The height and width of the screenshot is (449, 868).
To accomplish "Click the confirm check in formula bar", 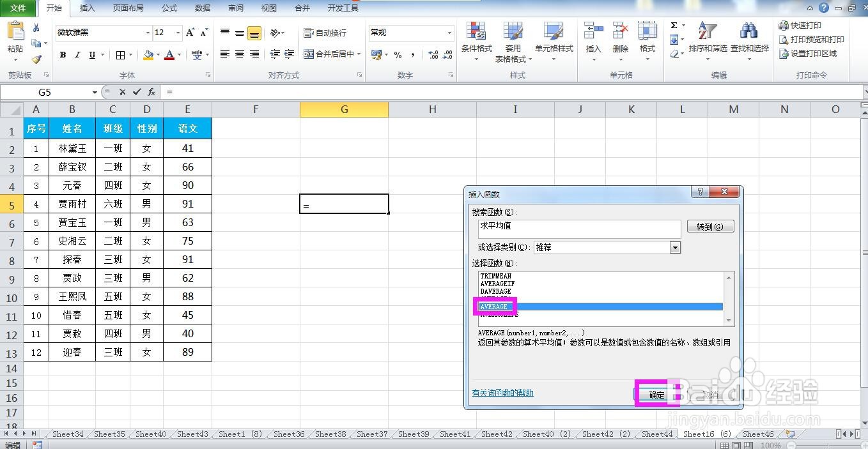I will (x=136, y=92).
